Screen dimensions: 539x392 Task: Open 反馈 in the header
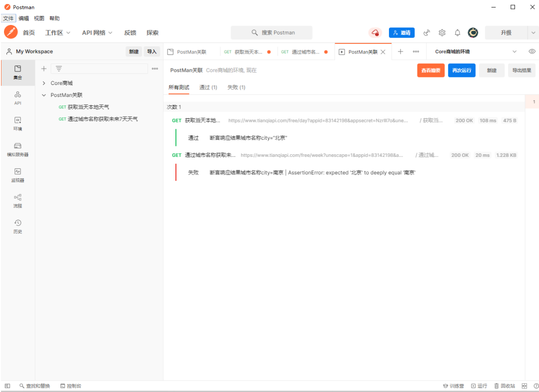(130, 32)
